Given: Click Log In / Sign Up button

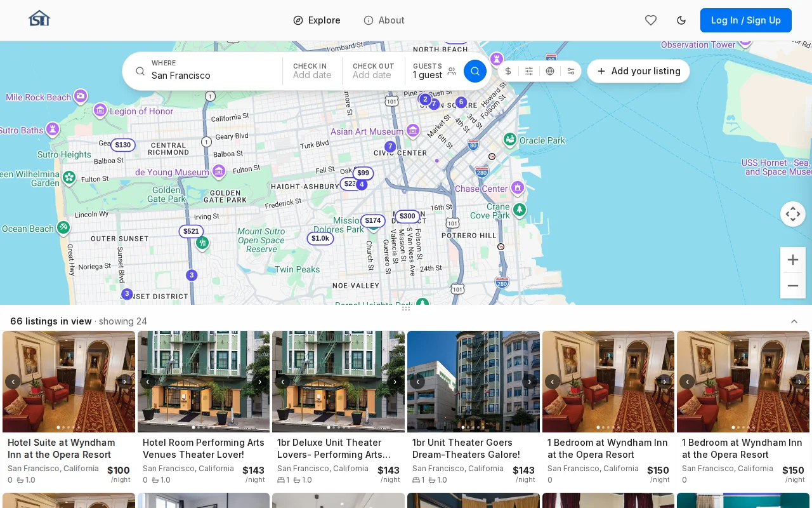Looking at the screenshot, I should 746,20.
